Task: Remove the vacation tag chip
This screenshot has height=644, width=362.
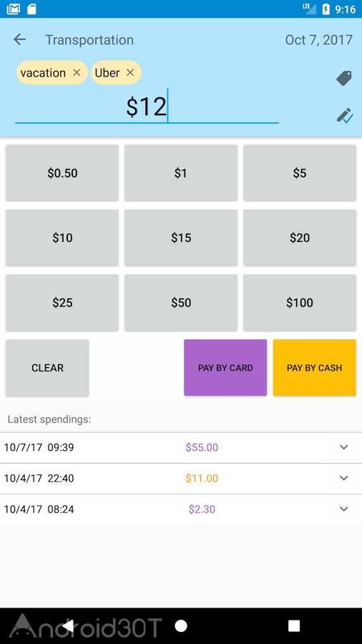Action: click(77, 73)
